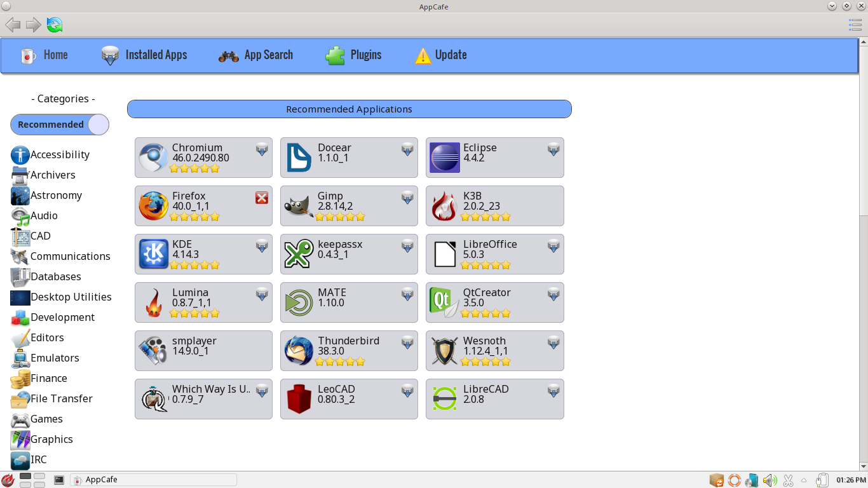Install LibreOffice via its download icon

click(553, 246)
